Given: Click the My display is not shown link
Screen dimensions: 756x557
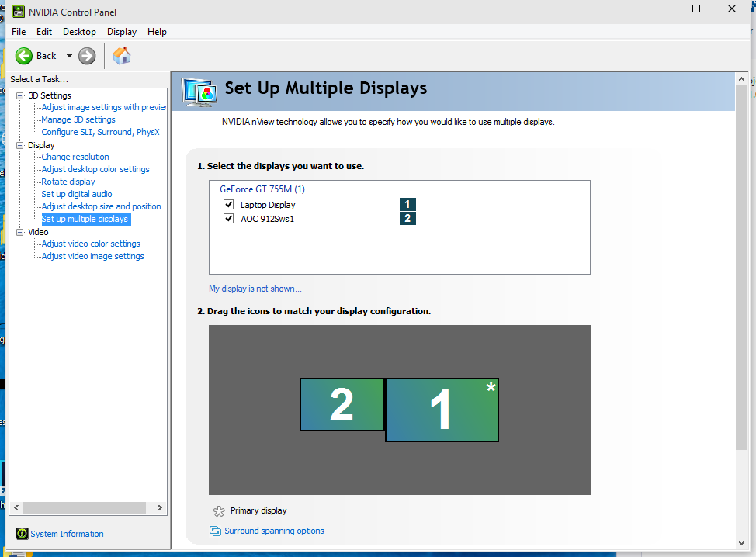Looking at the screenshot, I should 255,289.
